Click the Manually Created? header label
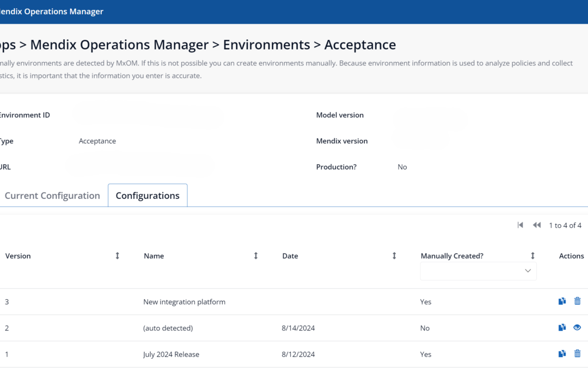Image resolution: width=588 pixels, height=368 pixels. pos(452,256)
